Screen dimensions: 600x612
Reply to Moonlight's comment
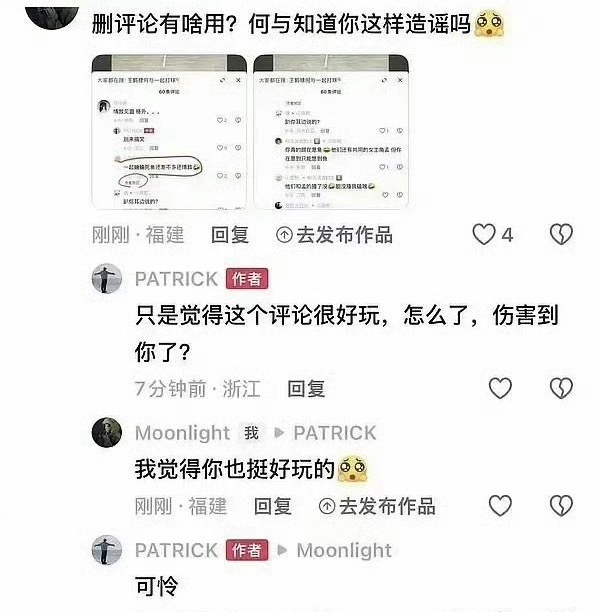(273, 506)
